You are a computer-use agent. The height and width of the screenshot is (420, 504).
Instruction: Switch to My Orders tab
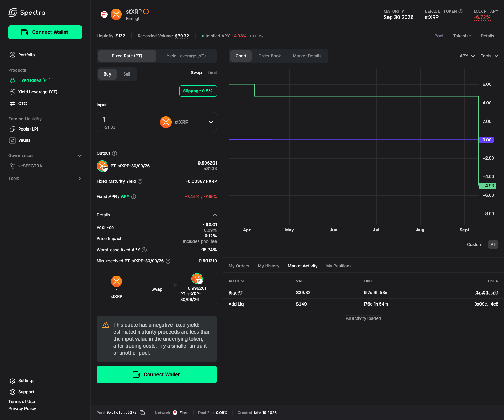click(x=239, y=266)
